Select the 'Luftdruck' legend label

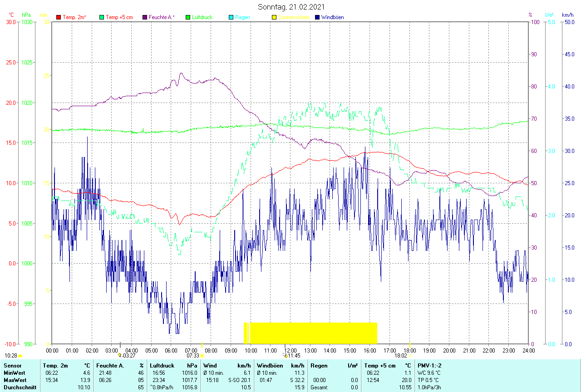click(x=202, y=17)
